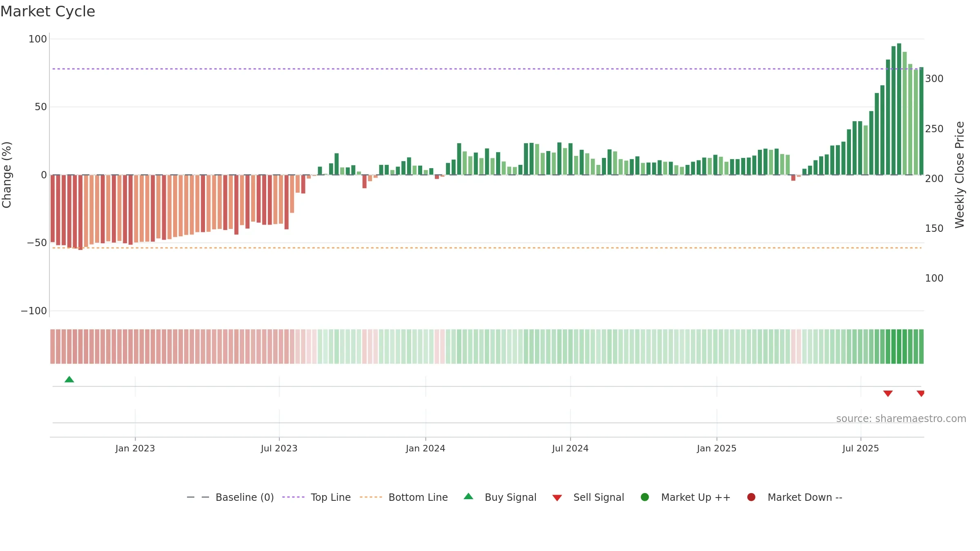This screenshot has height=551, width=980.
Task: Click the −100 tick on Change axis
Action: coord(34,311)
